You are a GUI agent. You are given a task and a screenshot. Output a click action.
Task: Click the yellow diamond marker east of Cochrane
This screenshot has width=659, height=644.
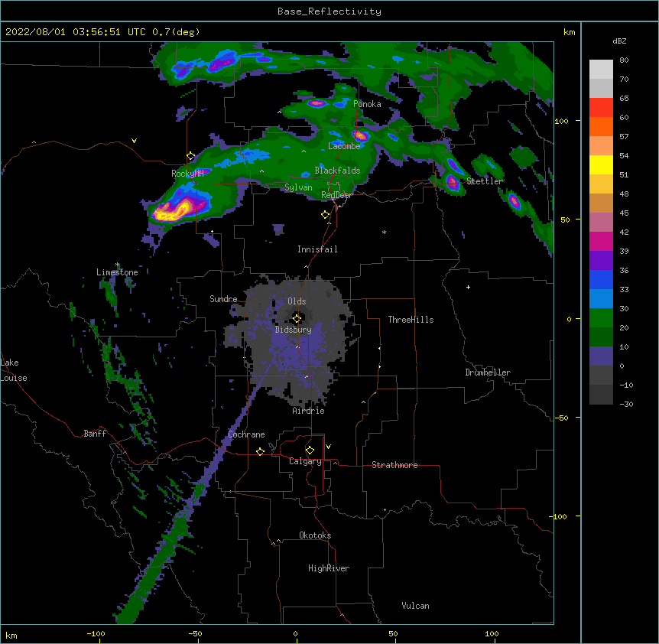(x=260, y=451)
